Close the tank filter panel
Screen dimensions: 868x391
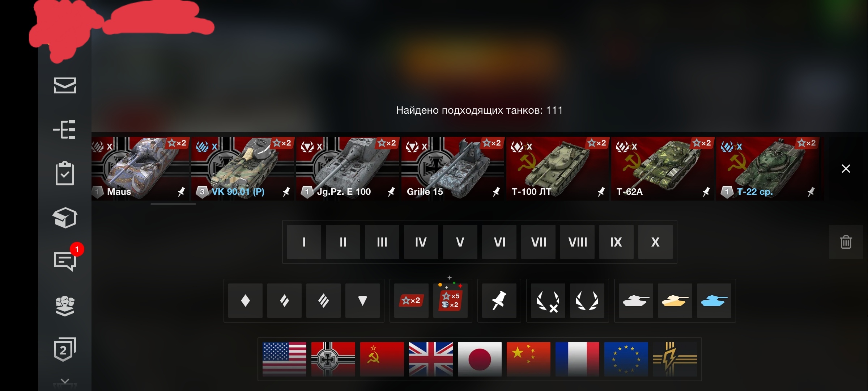tap(846, 169)
